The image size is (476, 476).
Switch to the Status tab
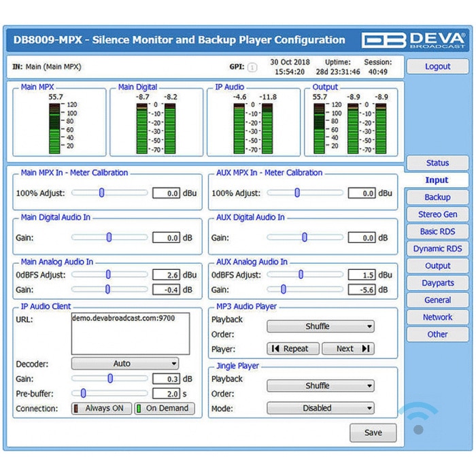pyautogui.click(x=437, y=163)
